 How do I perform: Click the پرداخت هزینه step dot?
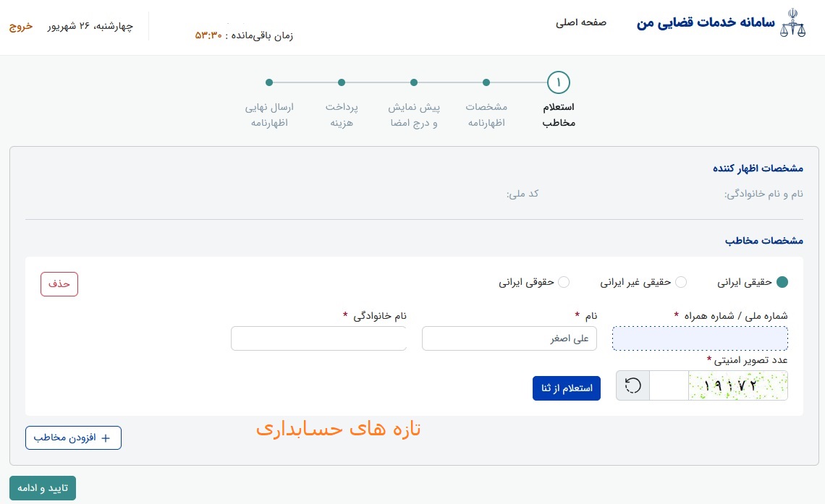342,82
